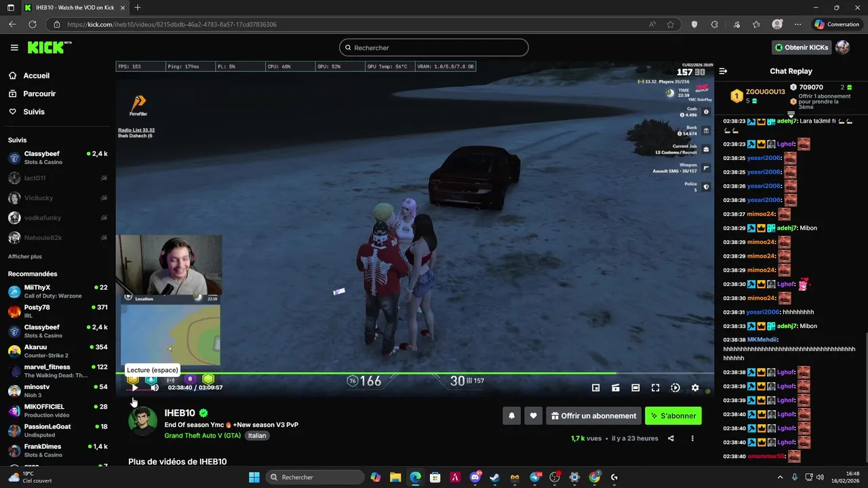Click the S'abonner button

(x=673, y=416)
